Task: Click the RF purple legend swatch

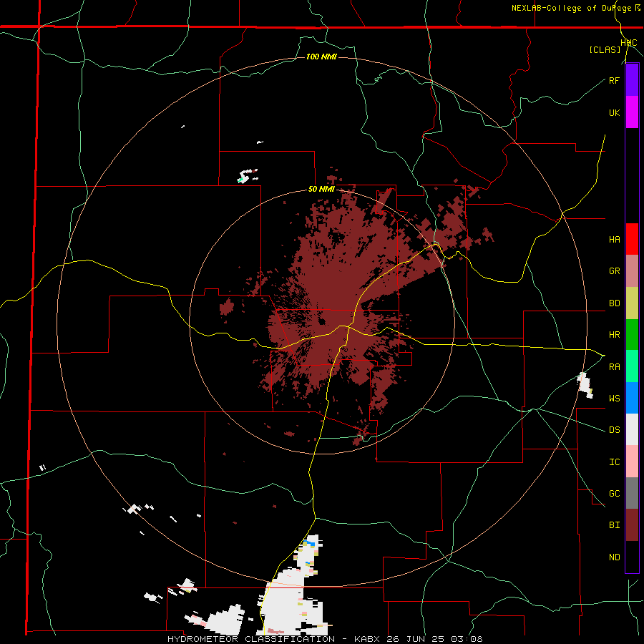Action: (x=632, y=80)
